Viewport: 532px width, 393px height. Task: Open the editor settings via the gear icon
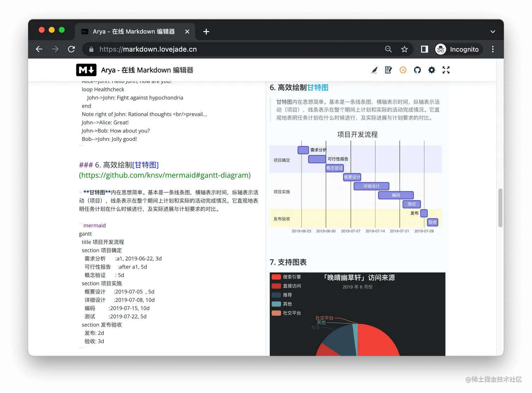(432, 70)
